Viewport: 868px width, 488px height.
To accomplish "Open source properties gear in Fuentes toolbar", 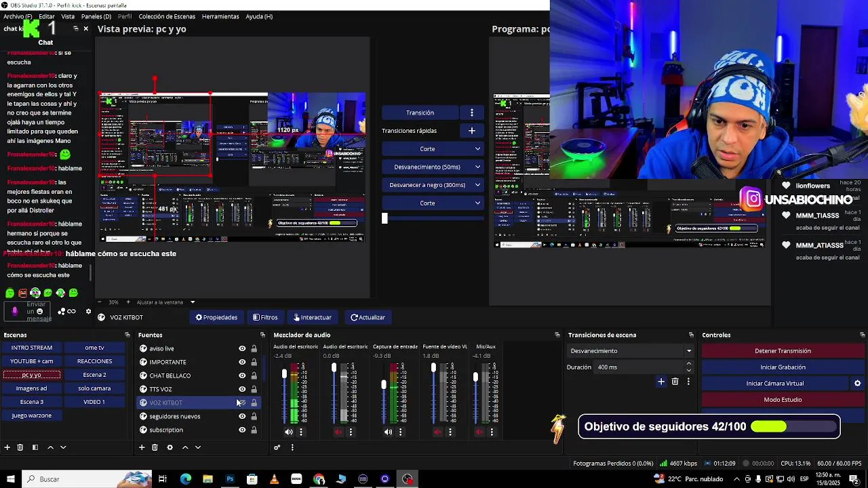I will 170,447.
